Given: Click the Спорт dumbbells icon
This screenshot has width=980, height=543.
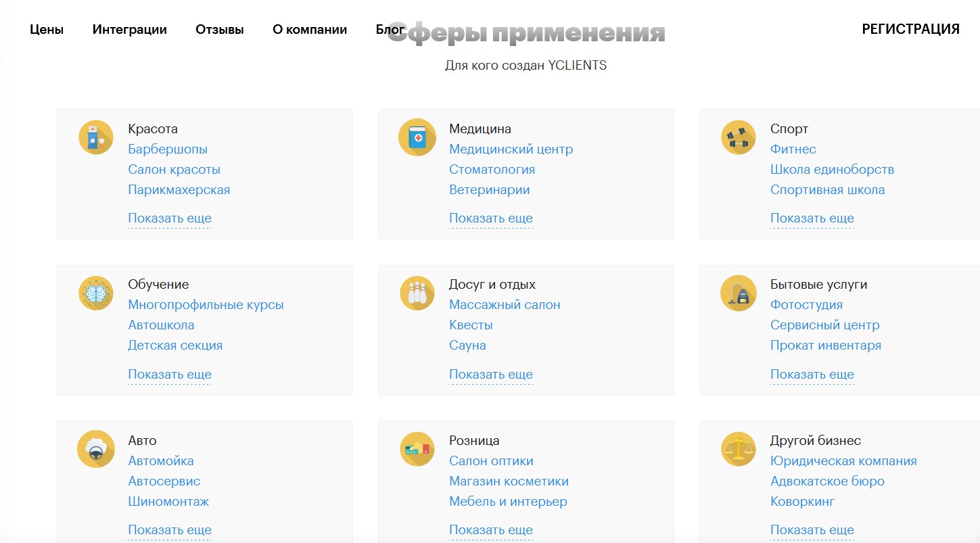Looking at the screenshot, I should coord(738,137).
